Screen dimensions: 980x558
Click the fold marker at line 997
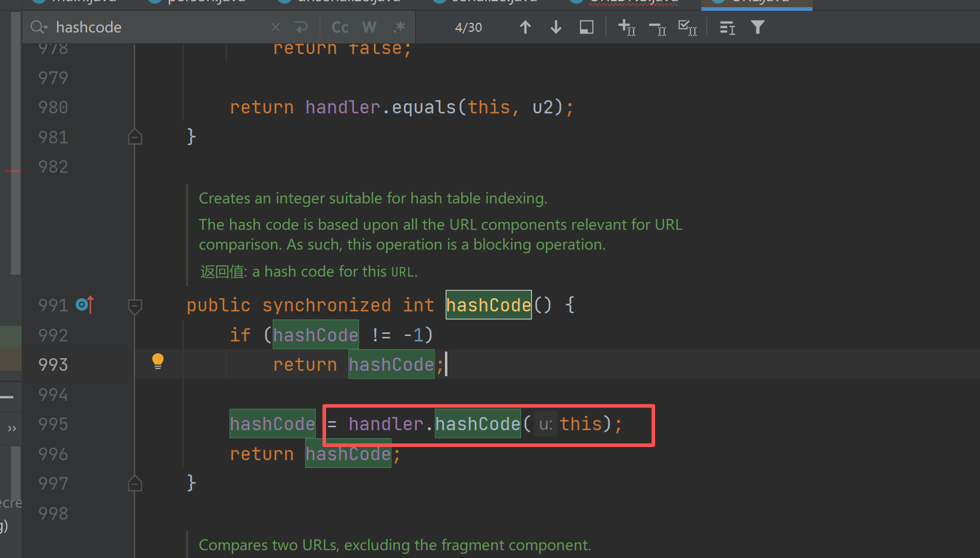[135, 483]
